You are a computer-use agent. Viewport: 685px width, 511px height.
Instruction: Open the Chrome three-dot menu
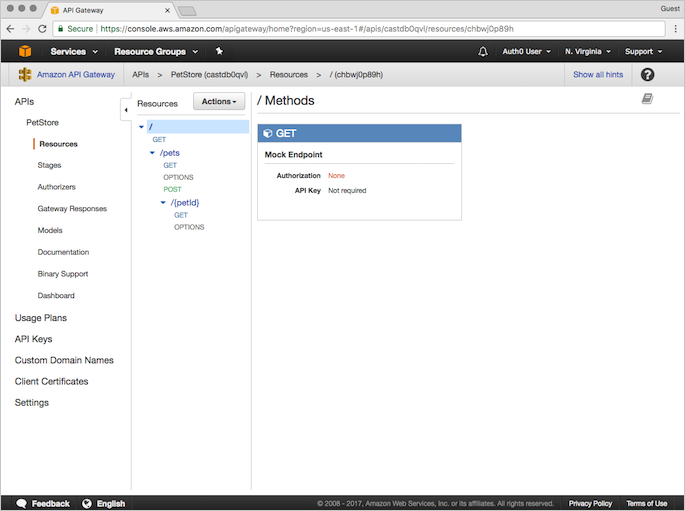[x=676, y=29]
